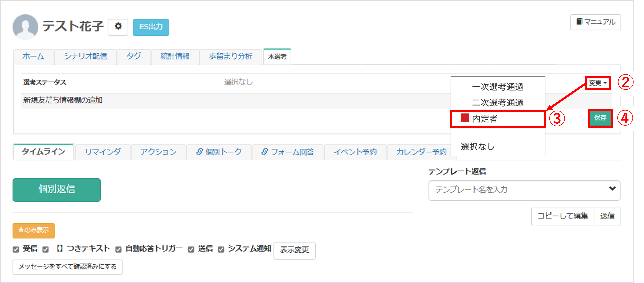Select 内定者 in the status menu
The width and height of the screenshot is (644, 283).
(x=497, y=119)
